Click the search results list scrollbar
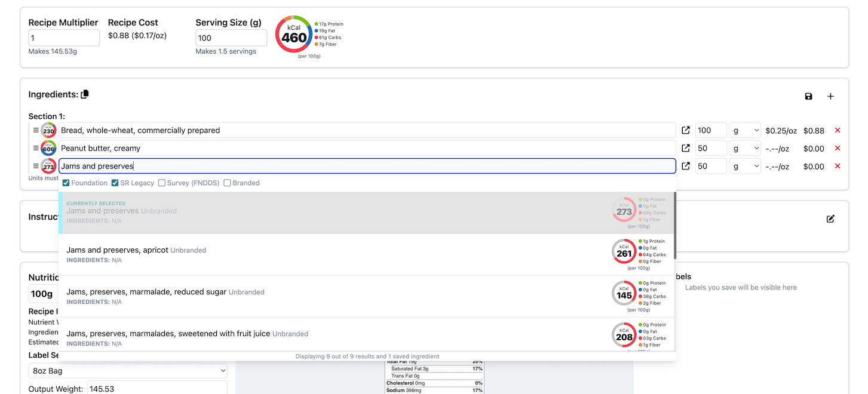The width and height of the screenshot is (868, 394). pyautogui.click(x=675, y=226)
